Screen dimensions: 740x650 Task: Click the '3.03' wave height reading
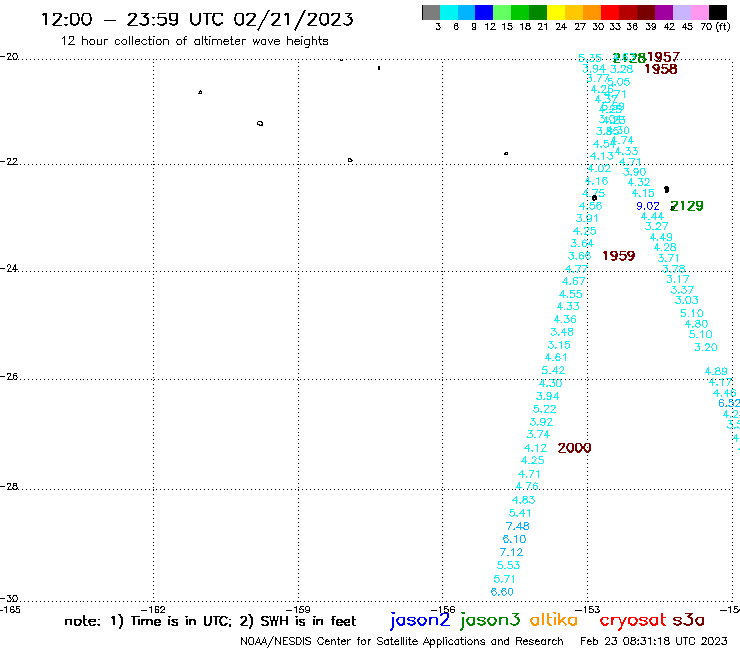coord(687,300)
